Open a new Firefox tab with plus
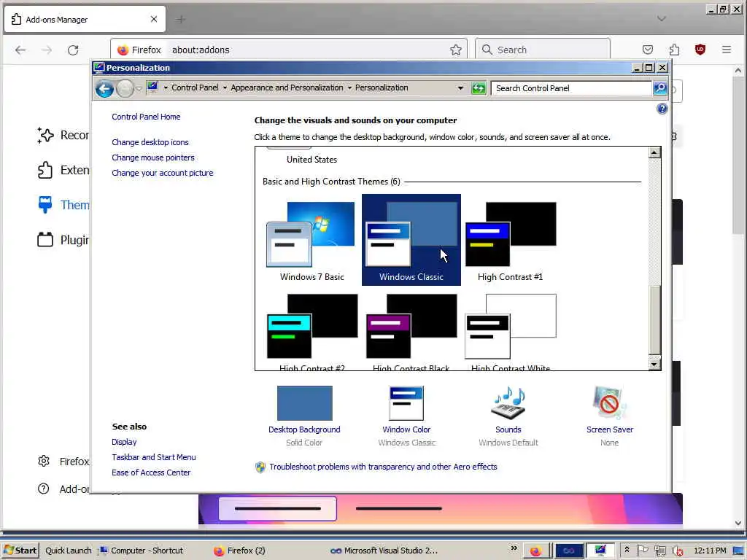 pos(181,20)
